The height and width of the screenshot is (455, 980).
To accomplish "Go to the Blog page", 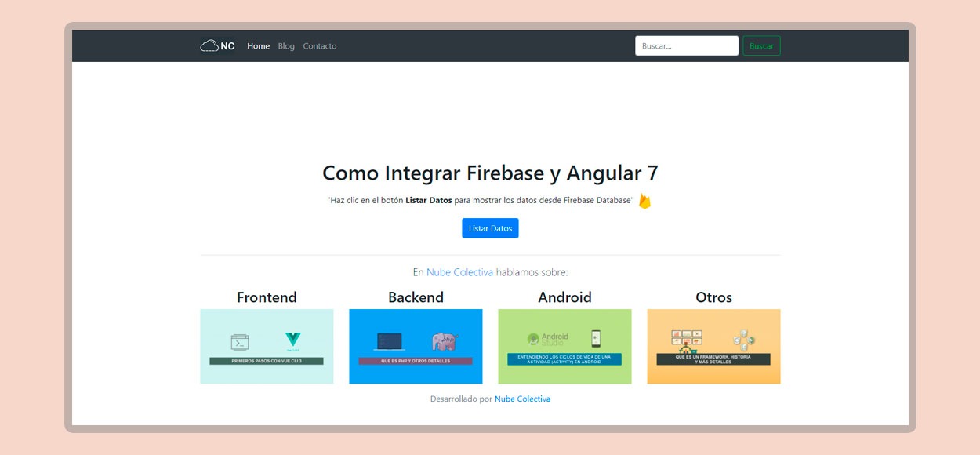I will point(286,46).
